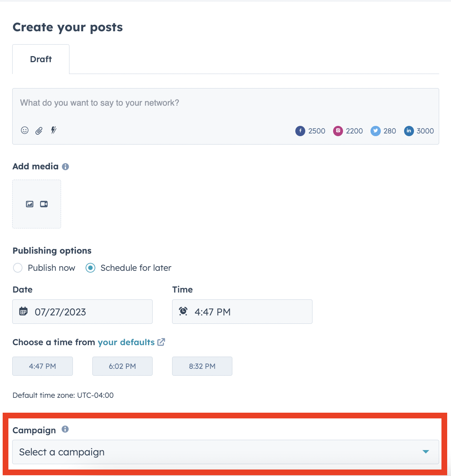The image size is (451, 476).
Task: Open the calendar icon in Date field
Action: click(23, 311)
